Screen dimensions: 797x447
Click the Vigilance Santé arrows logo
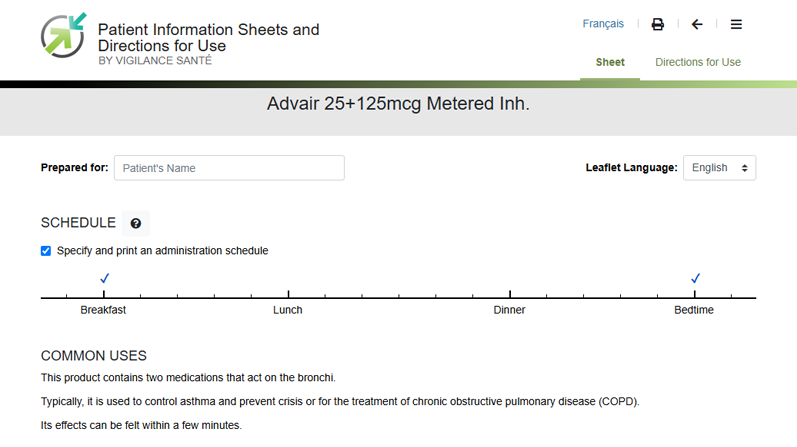click(x=64, y=35)
